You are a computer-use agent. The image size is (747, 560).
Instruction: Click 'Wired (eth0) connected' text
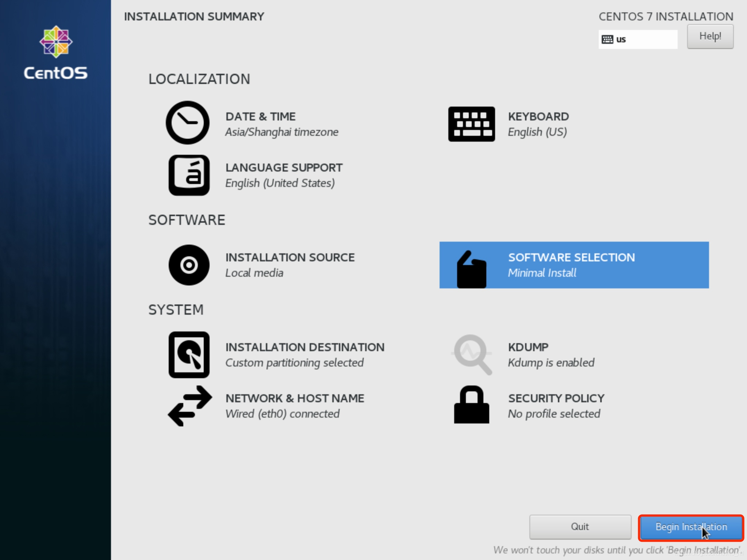pyautogui.click(x=282, y=414)
